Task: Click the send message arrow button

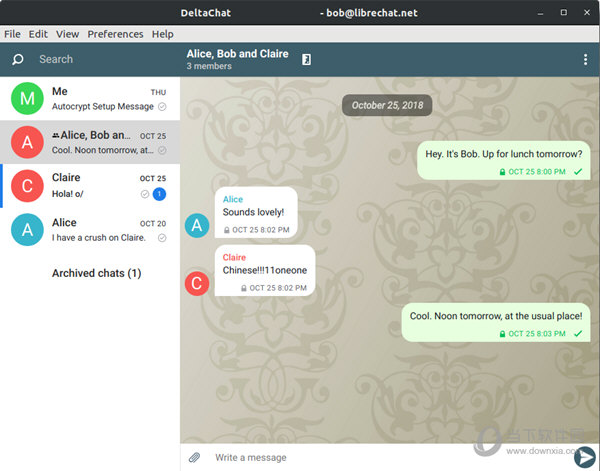Action: tap(585, 457)
